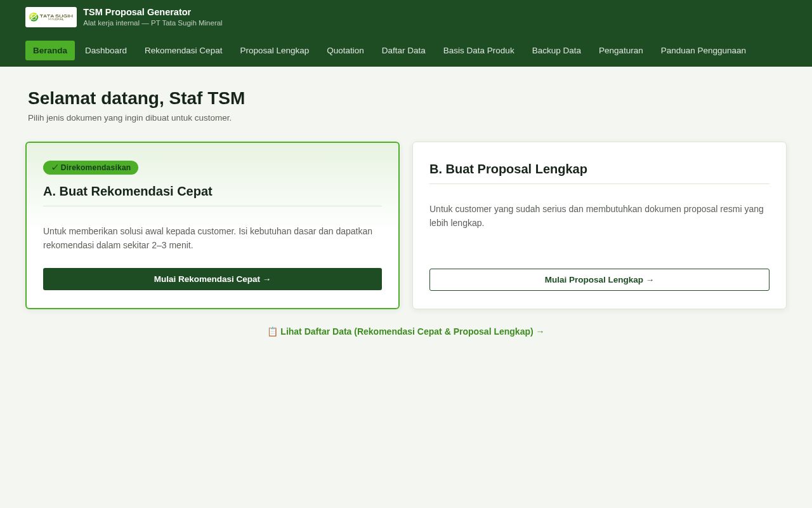Image resolution: width=812 pixels, height=508 pixels.
Task: Click Mulai Rekomendasi Cepat button
Action: 213,279
